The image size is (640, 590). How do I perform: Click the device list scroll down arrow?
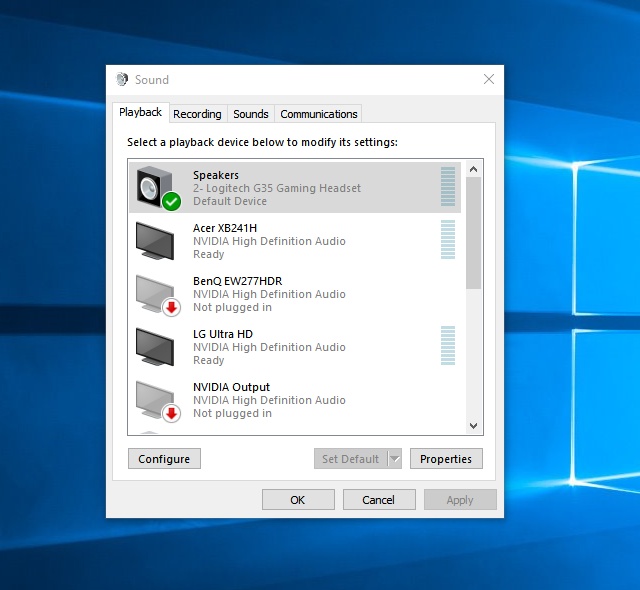[473, 426]
